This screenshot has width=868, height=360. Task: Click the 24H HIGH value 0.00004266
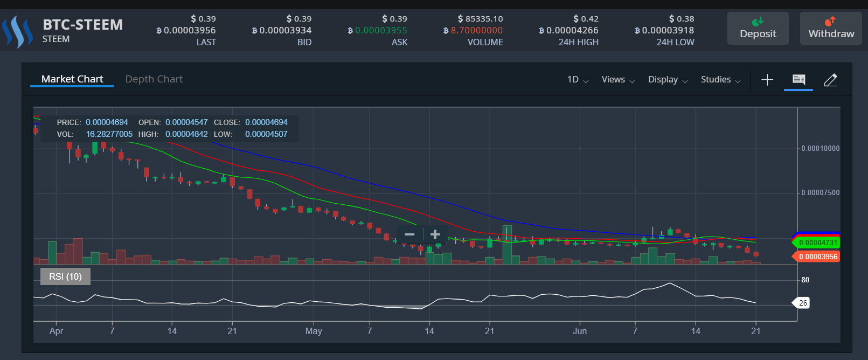(568, 31)
